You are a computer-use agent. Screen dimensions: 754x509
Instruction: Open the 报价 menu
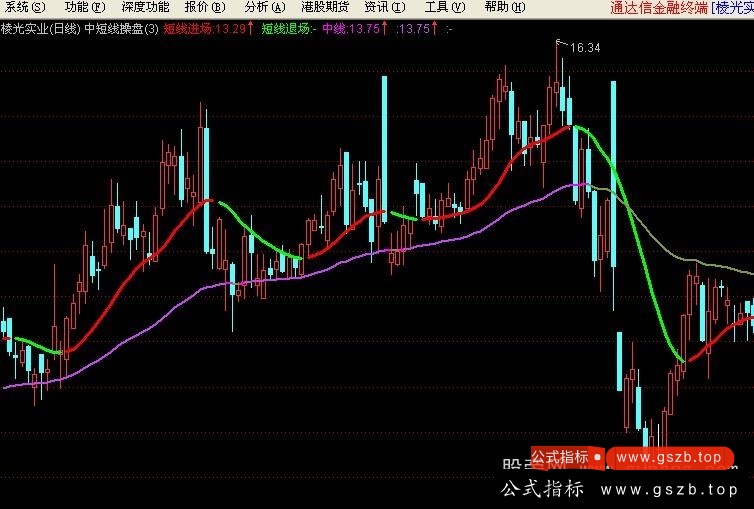202,8
